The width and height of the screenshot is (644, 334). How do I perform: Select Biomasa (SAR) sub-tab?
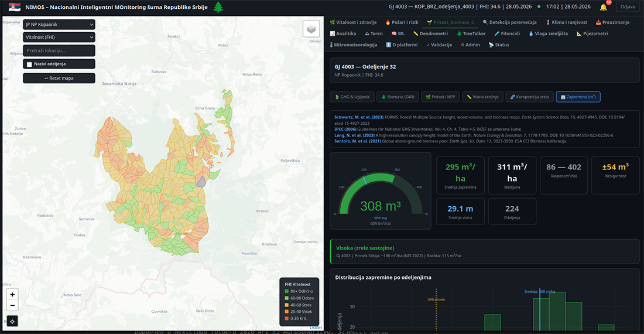[x=398, y=97]
